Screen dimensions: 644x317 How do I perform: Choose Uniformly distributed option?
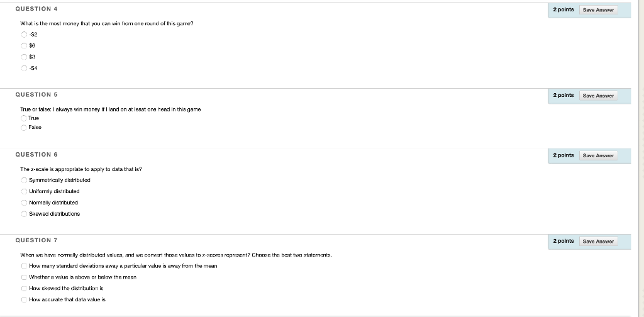click(24, 191)
